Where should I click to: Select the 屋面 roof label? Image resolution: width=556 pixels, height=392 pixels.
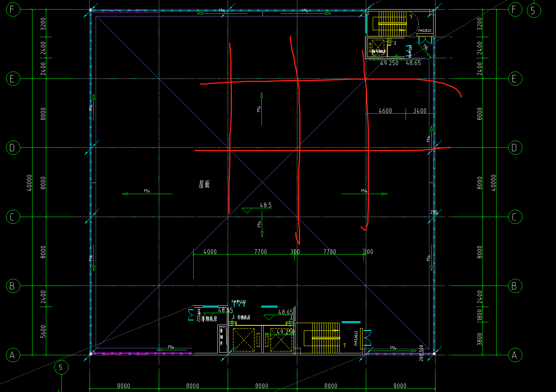[x=204, y=185]
